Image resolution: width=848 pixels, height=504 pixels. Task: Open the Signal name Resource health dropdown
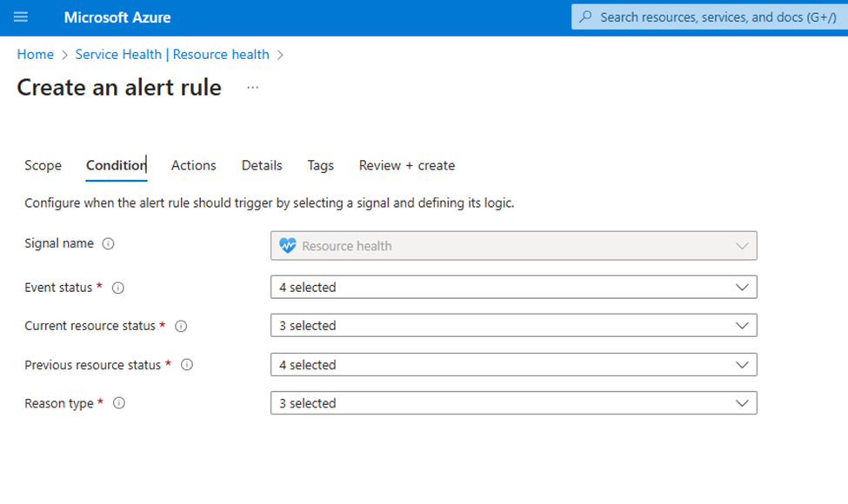coord(513,246)
